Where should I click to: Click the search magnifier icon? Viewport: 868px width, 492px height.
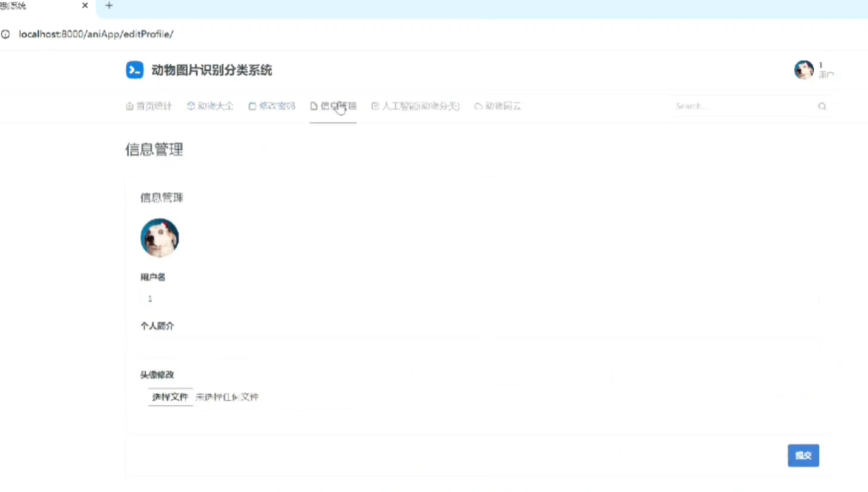click(x=821, y=106)
